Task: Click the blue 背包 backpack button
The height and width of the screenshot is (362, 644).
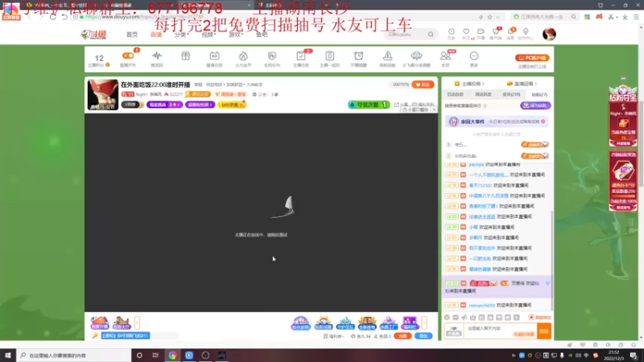Action: [423, 336]
